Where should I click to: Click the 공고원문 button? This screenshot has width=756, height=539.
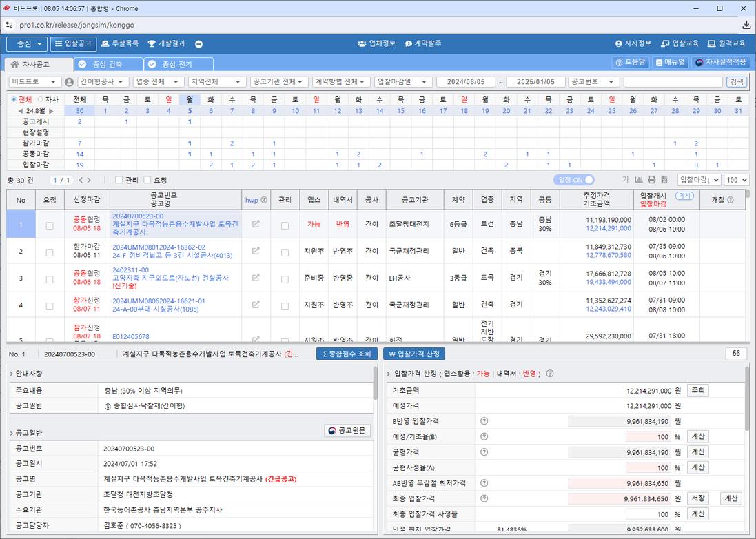[348, 431]
